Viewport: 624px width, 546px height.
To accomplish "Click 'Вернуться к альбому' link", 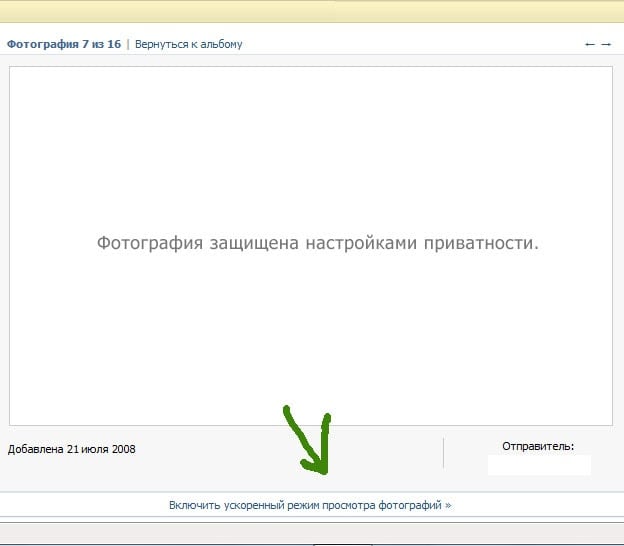I will (189, 44).
